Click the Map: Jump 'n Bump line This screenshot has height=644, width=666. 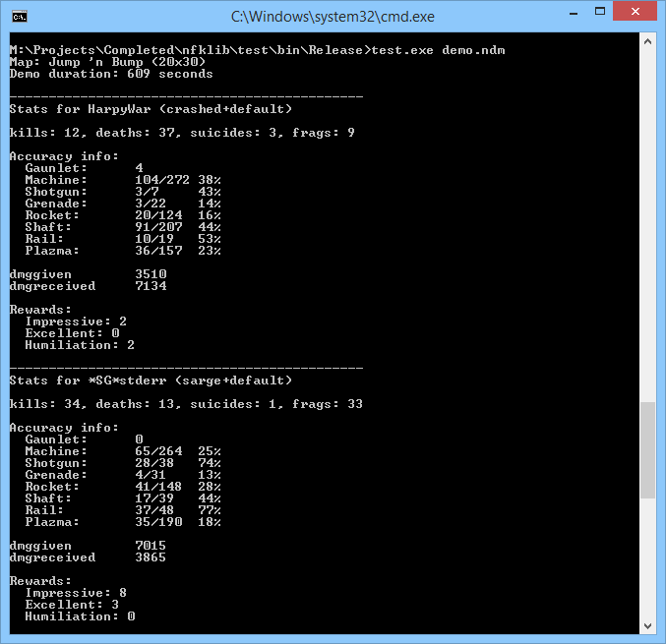[x=108, y=62]
